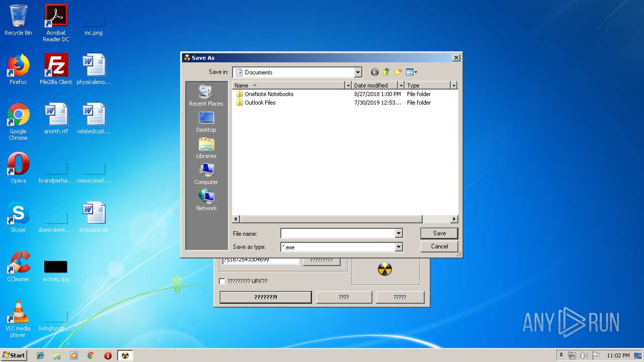
Task: Open Opera desktop shortcut
Action: point(18,168)
